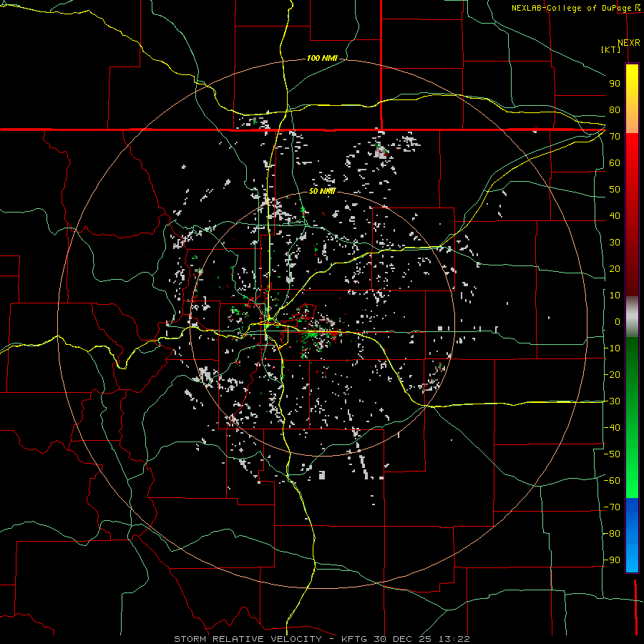The height and width of the screenshot is (644, 644).
Task: Click the positive 70 scale label
Action: pos(615,137)
